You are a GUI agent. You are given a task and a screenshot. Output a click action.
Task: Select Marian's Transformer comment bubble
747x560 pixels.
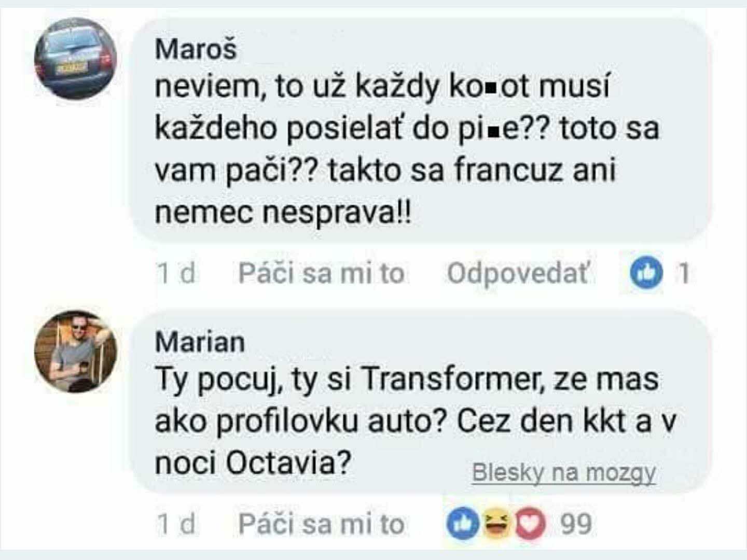coord(421,402)
